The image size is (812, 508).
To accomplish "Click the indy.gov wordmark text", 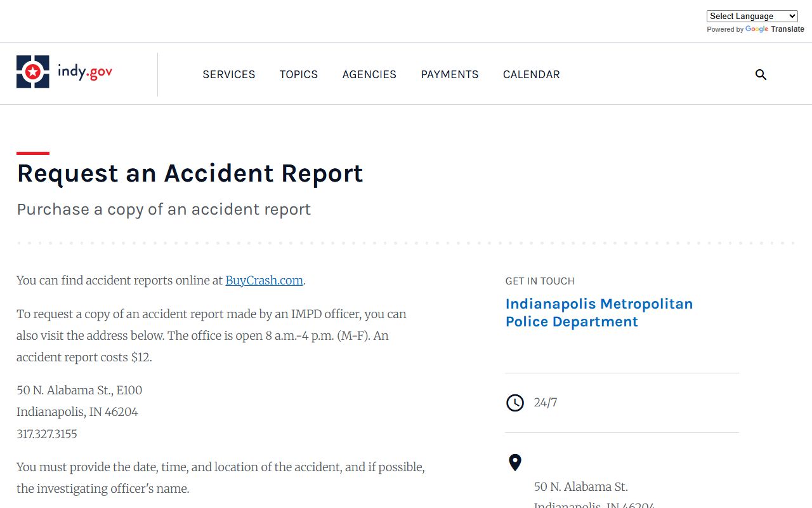I will [x=85, y=72].
